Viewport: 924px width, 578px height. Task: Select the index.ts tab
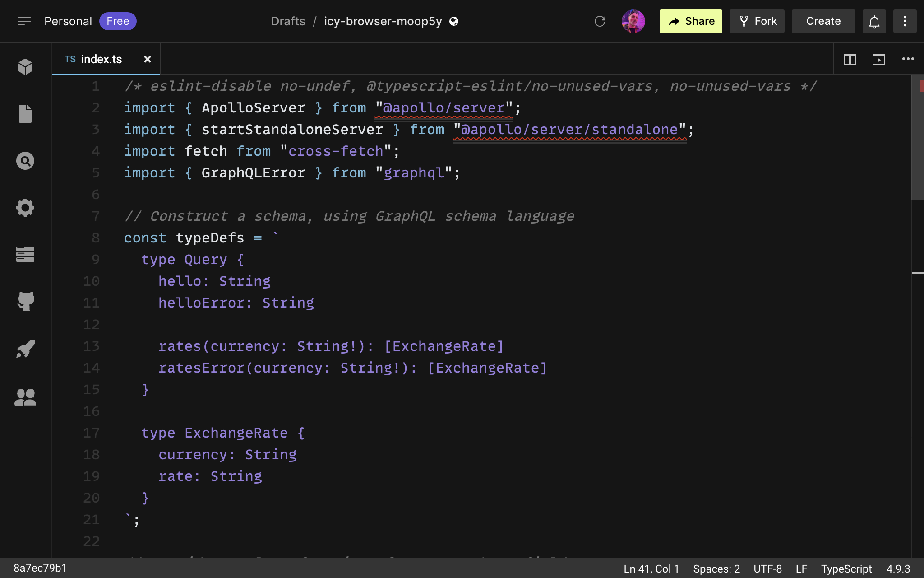click(101, 59)
